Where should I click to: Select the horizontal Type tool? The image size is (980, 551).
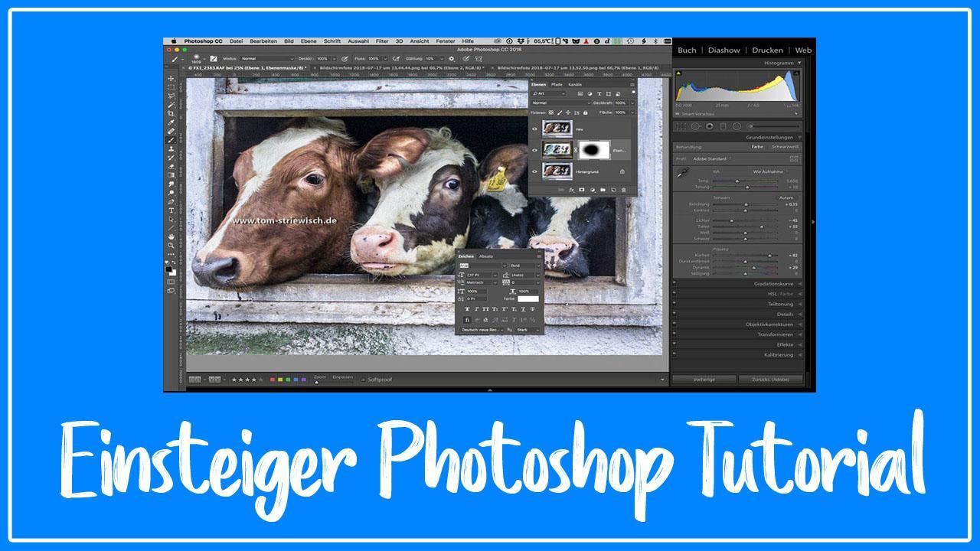tap(170, 210)
